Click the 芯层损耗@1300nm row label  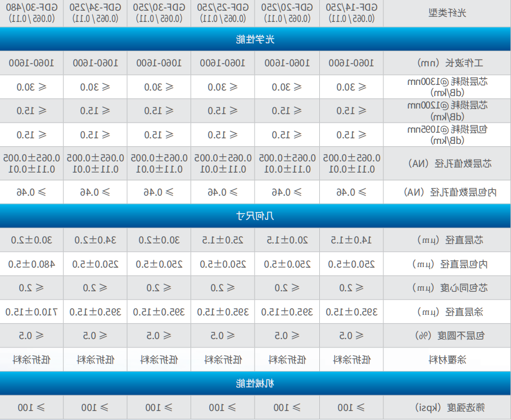(447, 87)
